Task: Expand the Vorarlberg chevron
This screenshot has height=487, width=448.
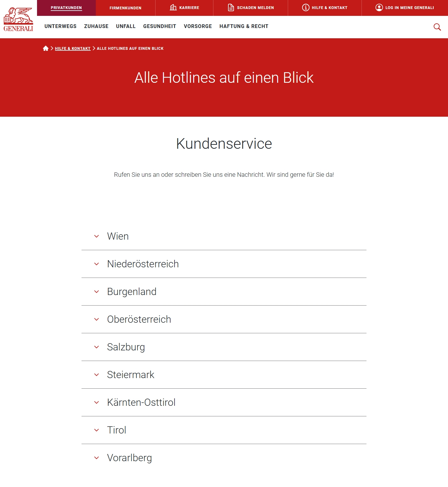Action: pyautogui.click(x=96, y=458)
